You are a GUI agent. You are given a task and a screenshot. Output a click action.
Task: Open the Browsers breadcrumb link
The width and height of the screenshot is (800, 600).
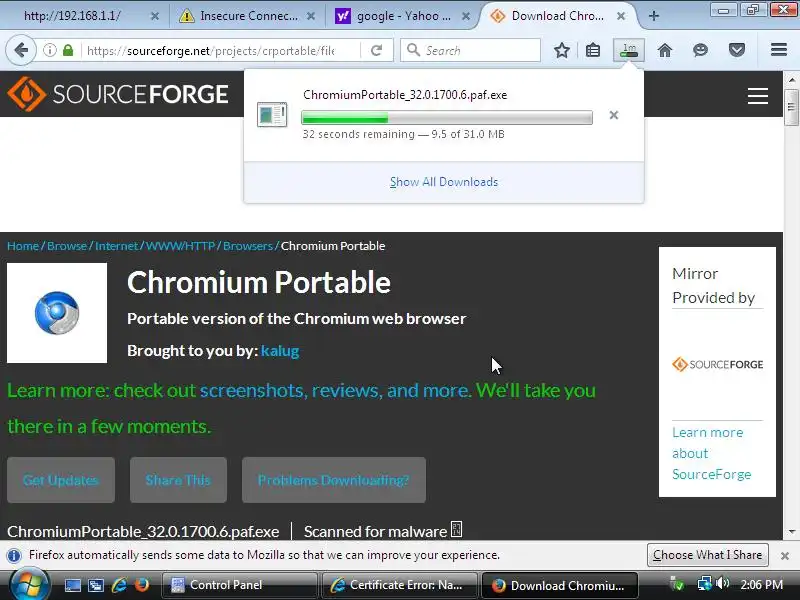(x=247, y=246)
